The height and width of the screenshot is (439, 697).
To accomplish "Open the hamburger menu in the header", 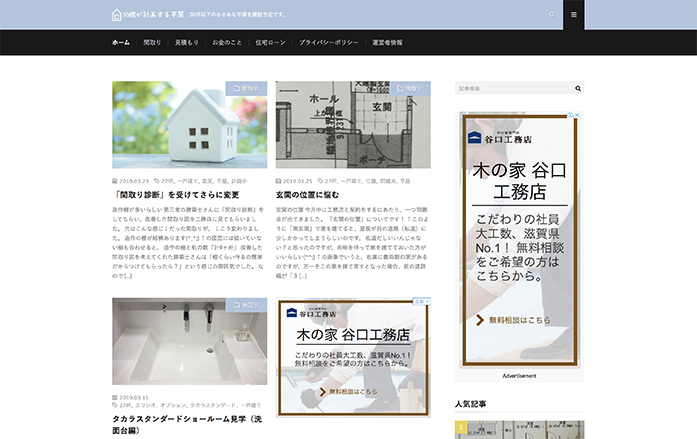I will coord(574,15).
